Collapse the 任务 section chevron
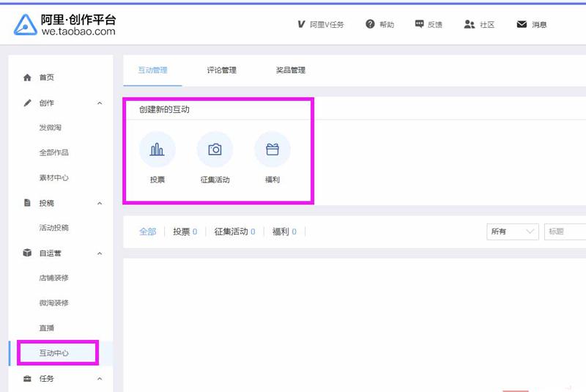This screenshot has width=586, height=392. pos(100,379)
